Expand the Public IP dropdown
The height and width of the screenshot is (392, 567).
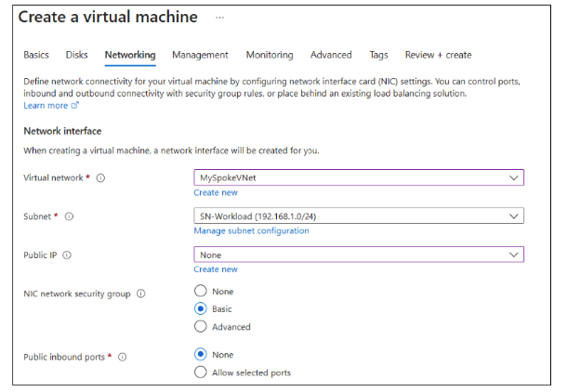click(358, 255)
